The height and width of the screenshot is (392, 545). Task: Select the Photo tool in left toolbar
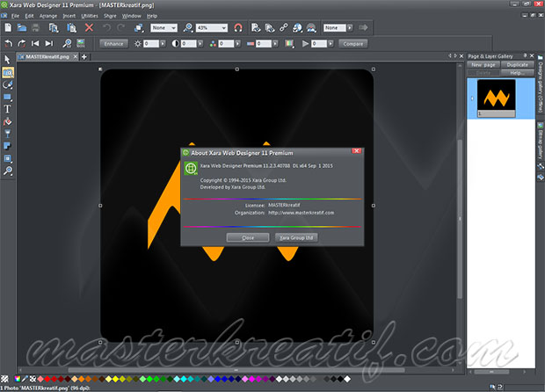tap(8, 72)
